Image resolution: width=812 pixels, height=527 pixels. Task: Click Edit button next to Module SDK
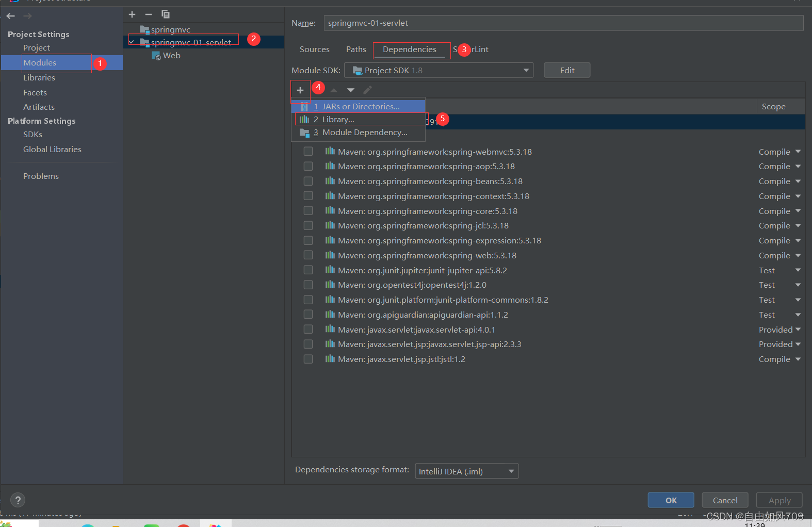pos(567,70)
